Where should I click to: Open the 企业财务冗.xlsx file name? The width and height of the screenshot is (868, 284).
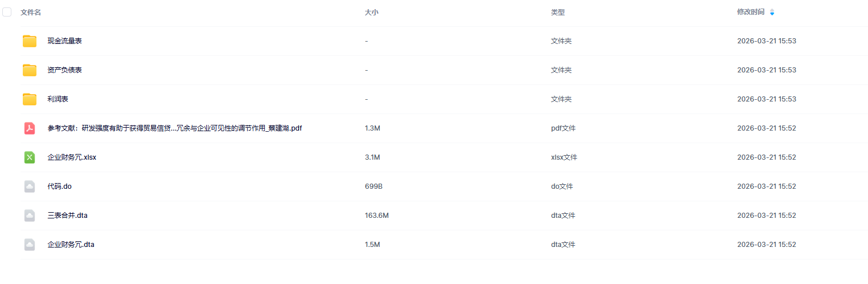[x=72, y=157]
